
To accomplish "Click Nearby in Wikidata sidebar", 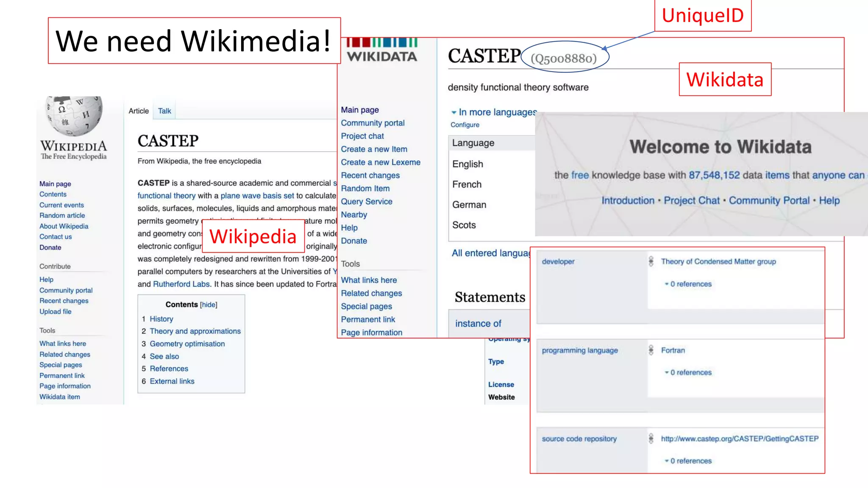I will [354, 215].
